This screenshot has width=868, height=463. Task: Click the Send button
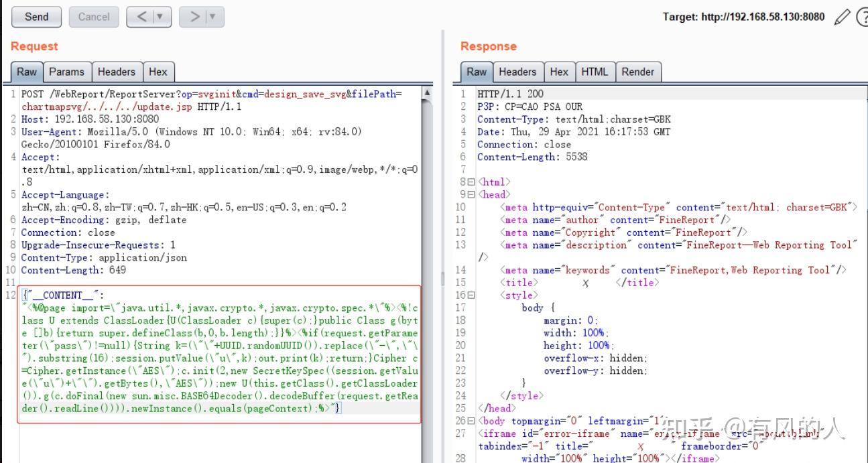(x=36, y=17)
